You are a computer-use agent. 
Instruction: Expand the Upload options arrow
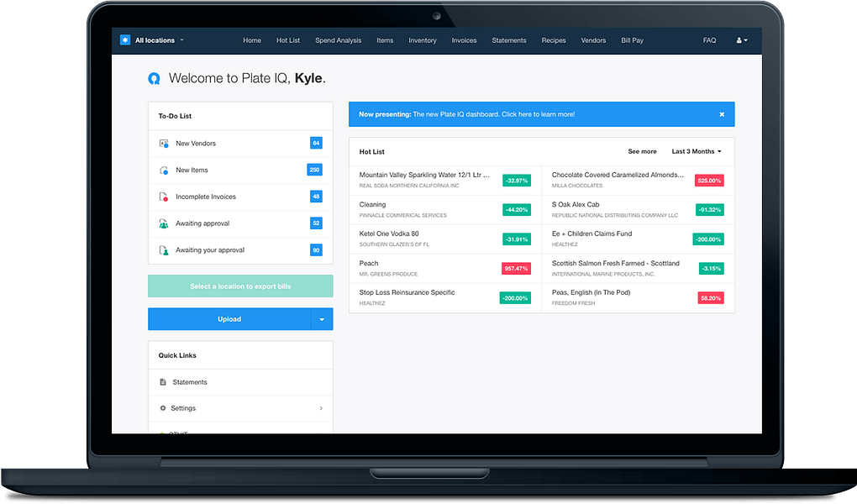(322, 319)
